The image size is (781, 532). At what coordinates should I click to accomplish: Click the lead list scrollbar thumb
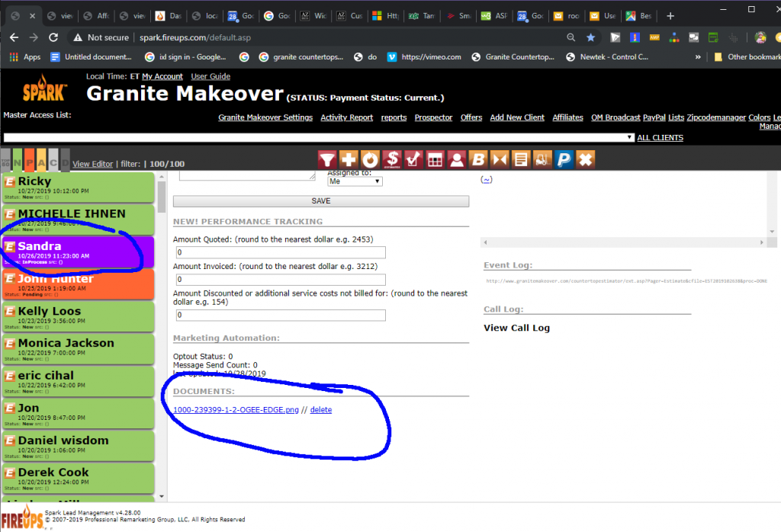[162, 197]
